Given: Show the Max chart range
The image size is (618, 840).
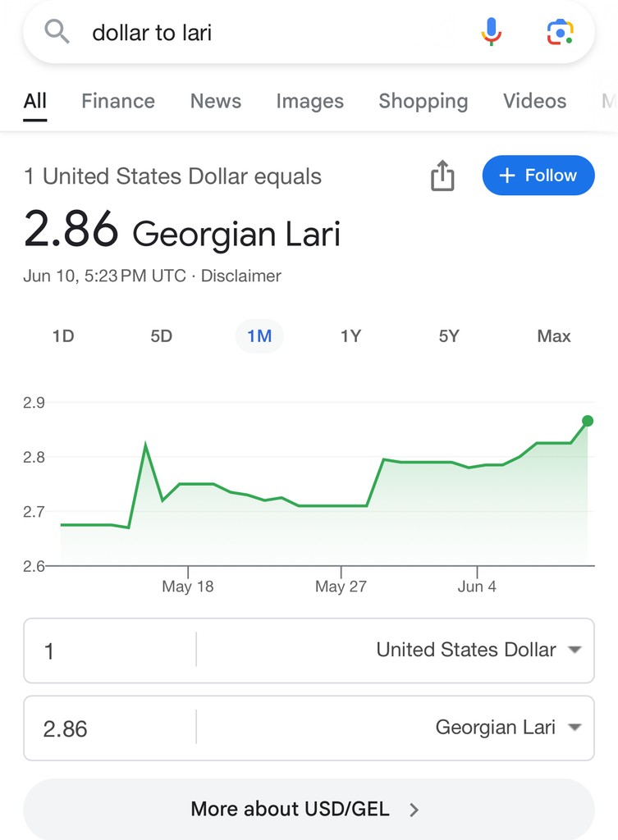Looking at the screenshot, I should pyautogui.click(x=554, y=336).
